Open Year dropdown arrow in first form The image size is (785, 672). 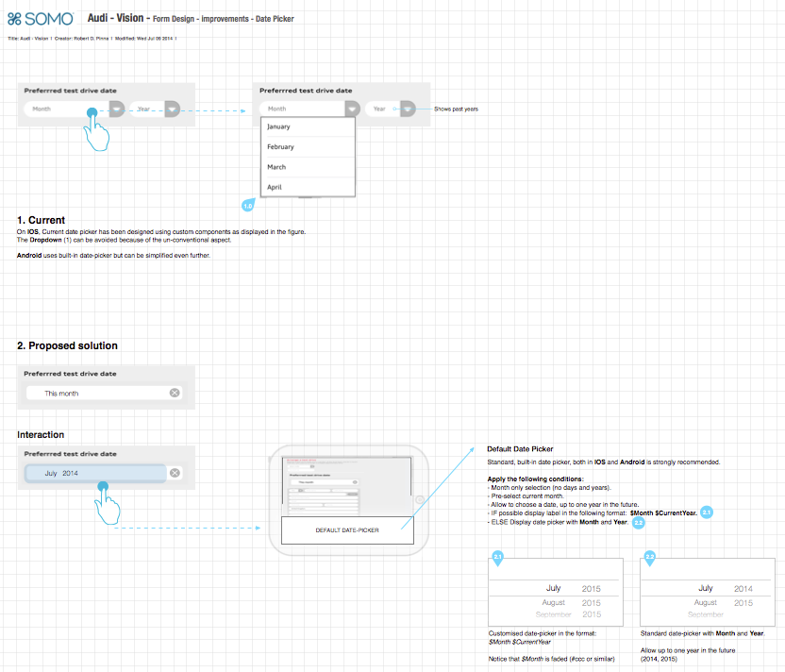[x=173, y=109]
